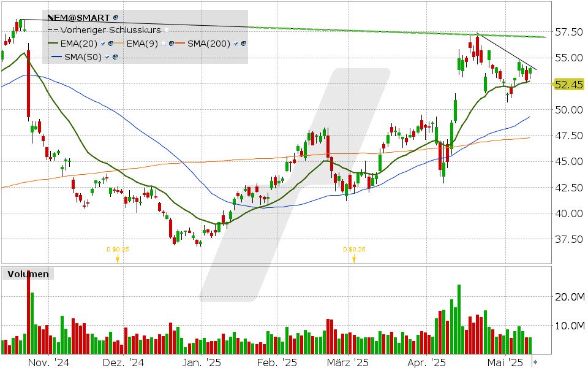Click the Volumen panel label
Image resolution: width=588 pixels, height=368 pixels.
28,274
